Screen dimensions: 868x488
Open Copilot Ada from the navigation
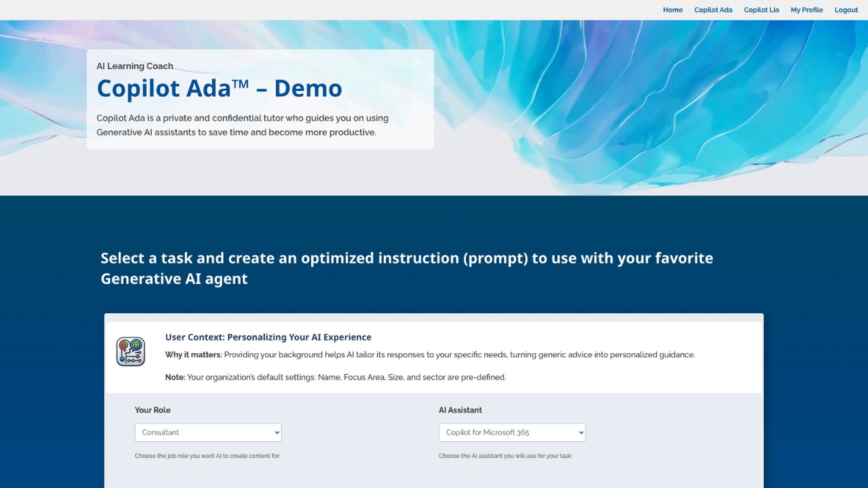pyautogui.click(x=713, y=10)
